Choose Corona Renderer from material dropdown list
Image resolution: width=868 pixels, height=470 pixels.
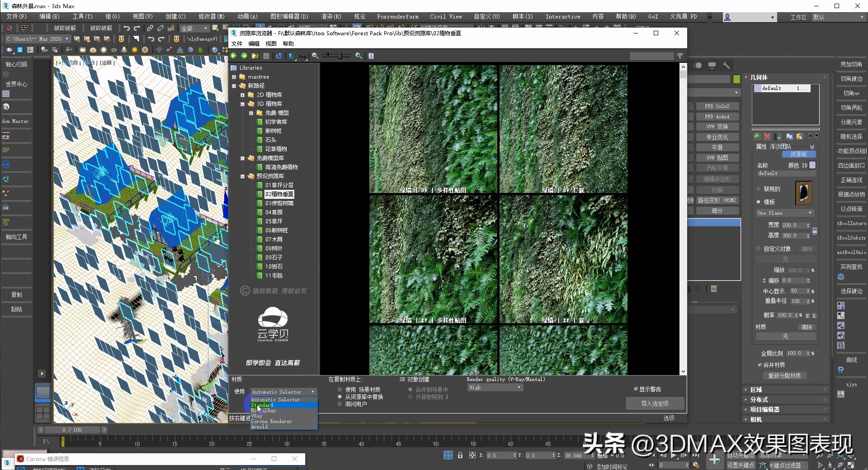(x=271, y=421)
